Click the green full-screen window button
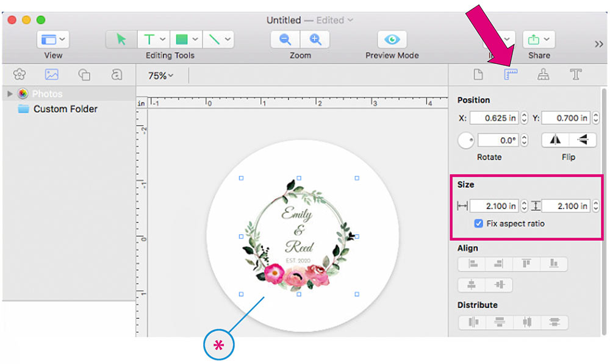Screen dimensions: 610x364 click(40, 20)
